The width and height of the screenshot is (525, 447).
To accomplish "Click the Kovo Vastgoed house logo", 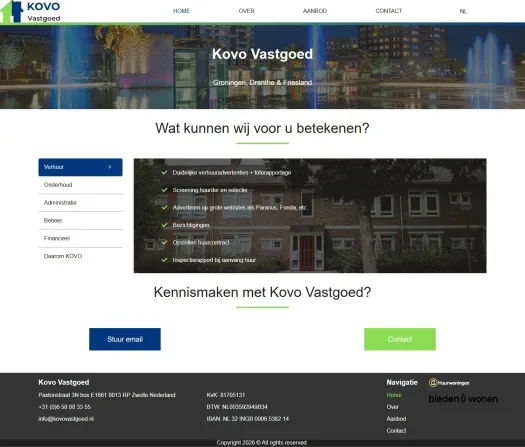I will pos(31,11).
